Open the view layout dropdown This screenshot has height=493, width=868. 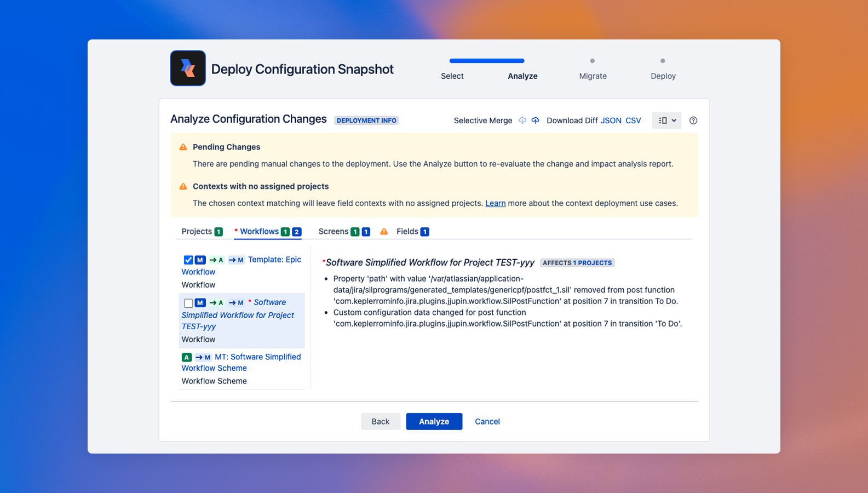pyautogui.click(x=666, y=121)
